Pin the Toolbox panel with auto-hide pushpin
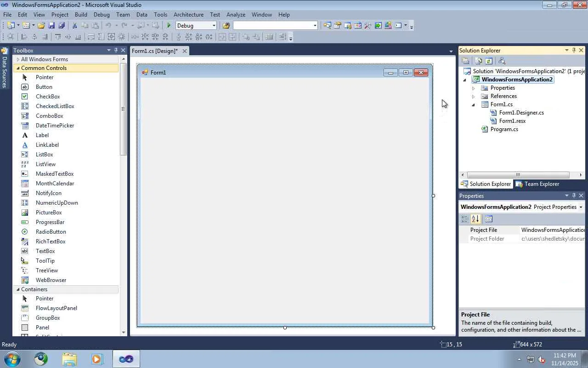The width and height of the screenshot is (588, 368). [116, 50]
